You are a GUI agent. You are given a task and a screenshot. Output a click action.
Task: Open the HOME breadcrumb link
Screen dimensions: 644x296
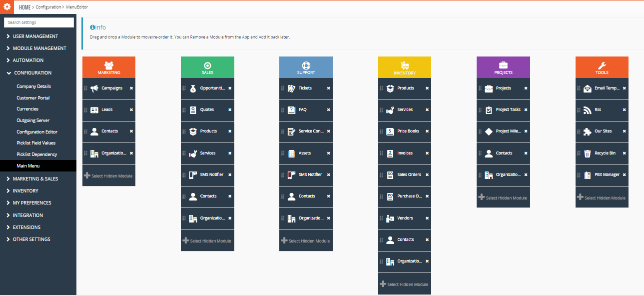click(x=23, y=7)
